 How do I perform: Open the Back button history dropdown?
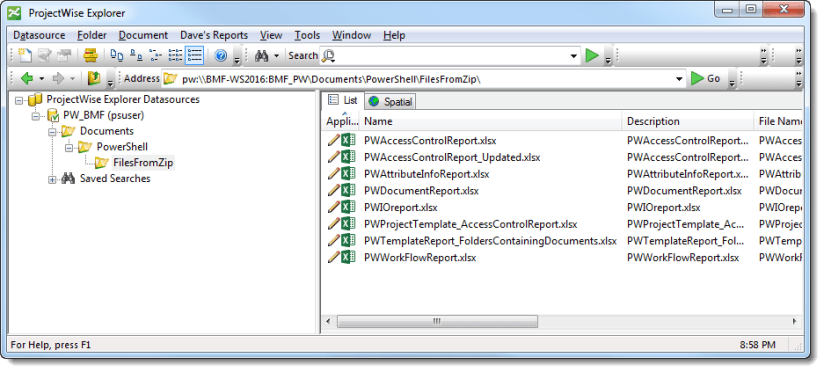42,79
